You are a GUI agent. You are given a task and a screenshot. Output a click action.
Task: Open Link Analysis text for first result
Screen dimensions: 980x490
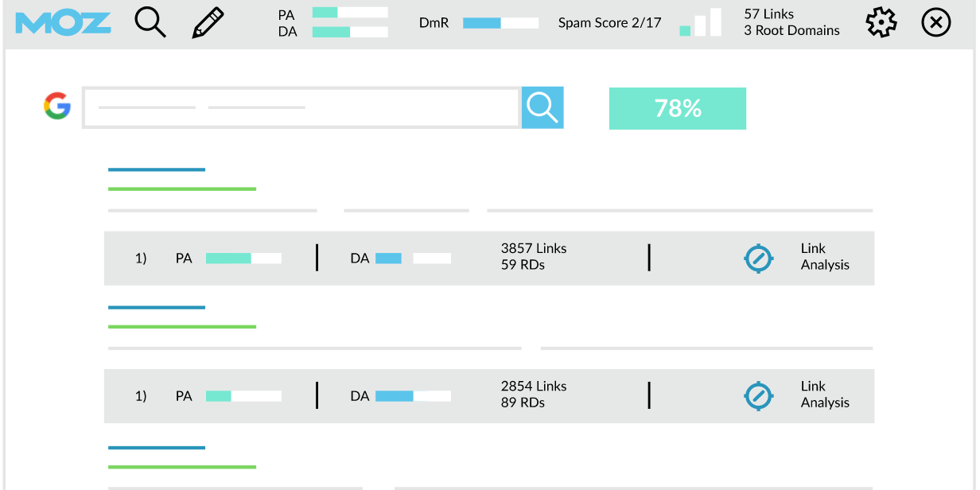pos(825,257)
